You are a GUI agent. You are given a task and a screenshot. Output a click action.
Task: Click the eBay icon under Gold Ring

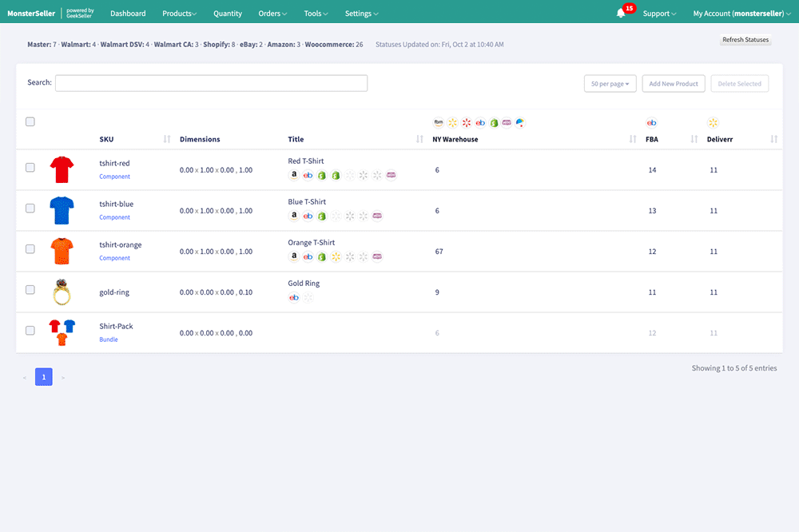[294, 298]
